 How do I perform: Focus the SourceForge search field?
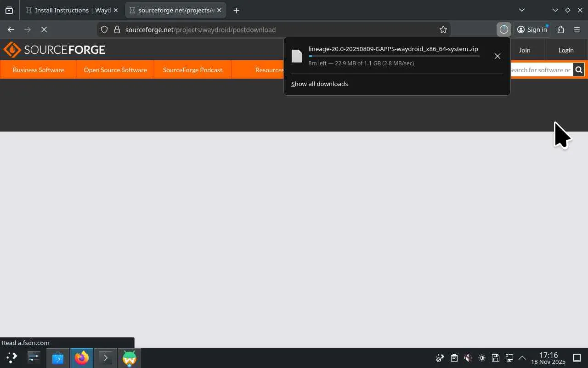(x=541, y=70)
